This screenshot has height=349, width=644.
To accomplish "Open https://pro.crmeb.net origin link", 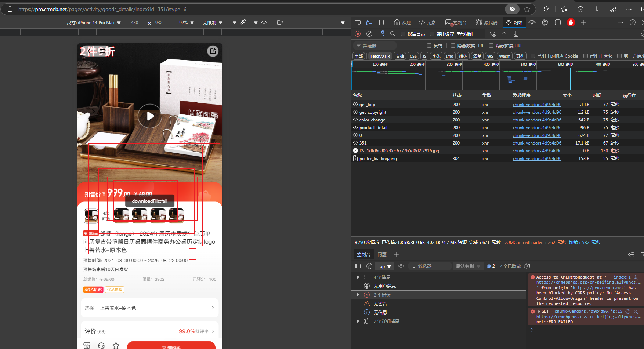I will [x=598, y=288].
